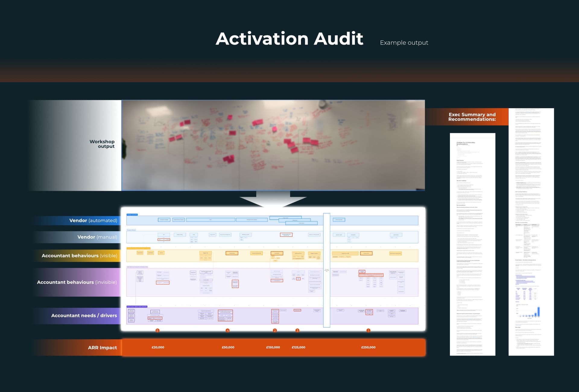Image resolution: width=579 pixels, height=392 pixels.
Task: Click orange marker number 4
Action: tap(228, 330)
